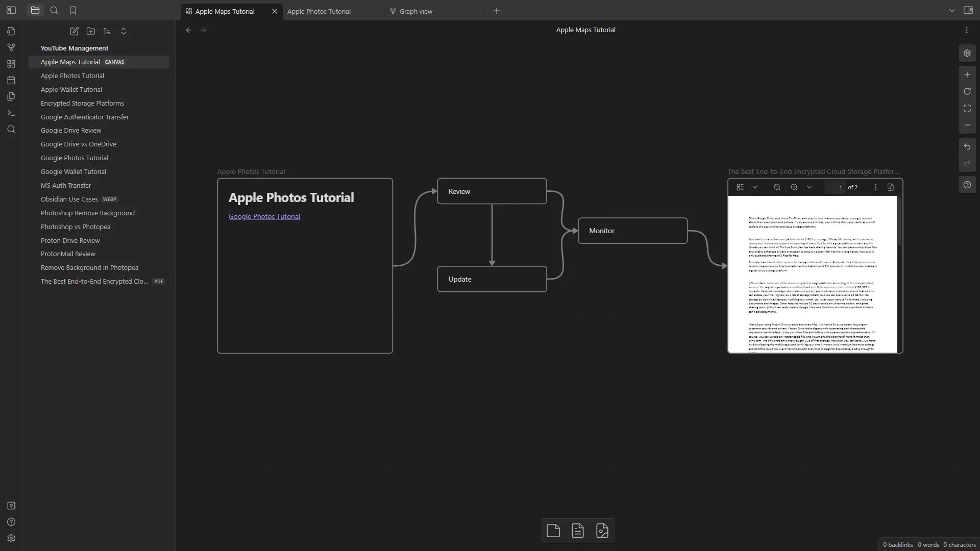Switch to Apple Photos Tutorial tab
980x551 pixels.
point(319,11)
